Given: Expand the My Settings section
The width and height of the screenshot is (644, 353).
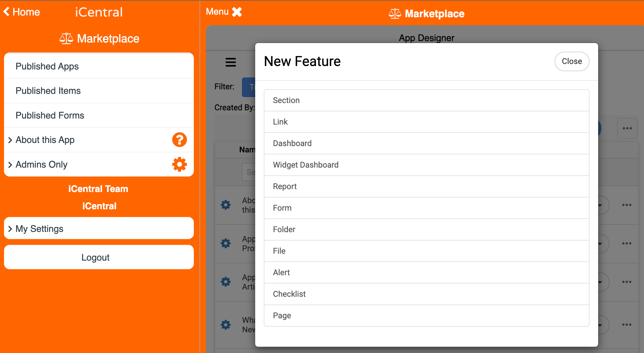Looking at the screenshot, I should (39, 228).
